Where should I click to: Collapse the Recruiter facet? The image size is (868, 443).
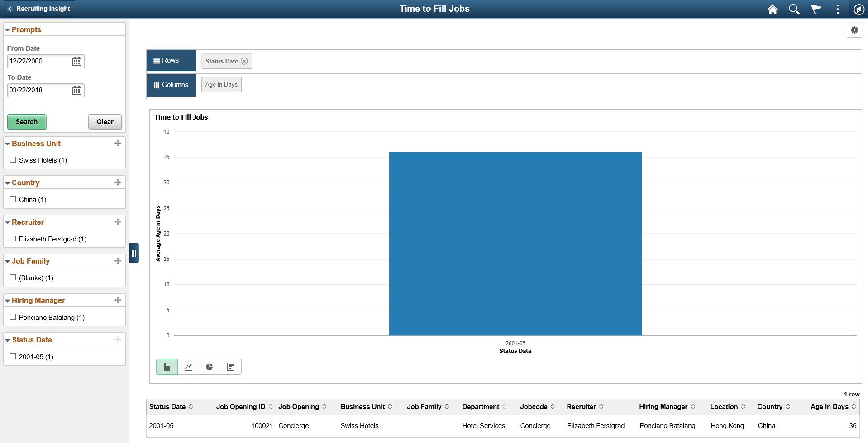(x=7, y=221)
